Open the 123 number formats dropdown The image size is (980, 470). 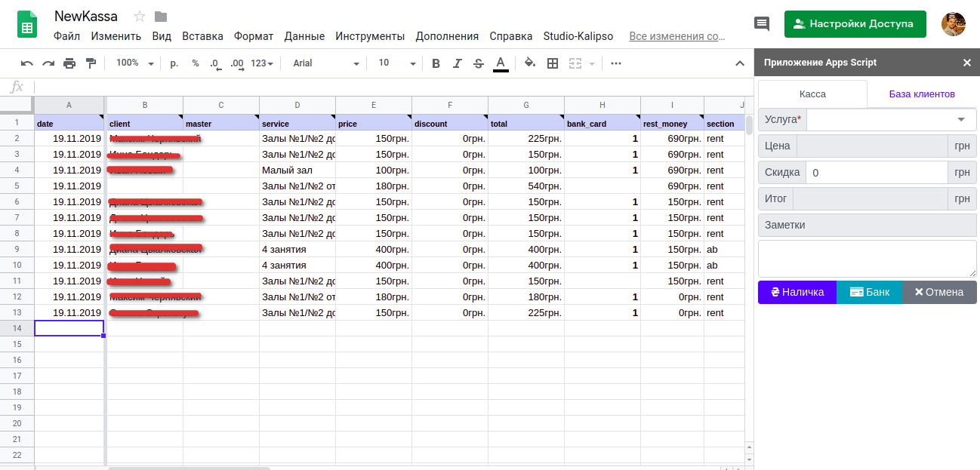(262, 63)
